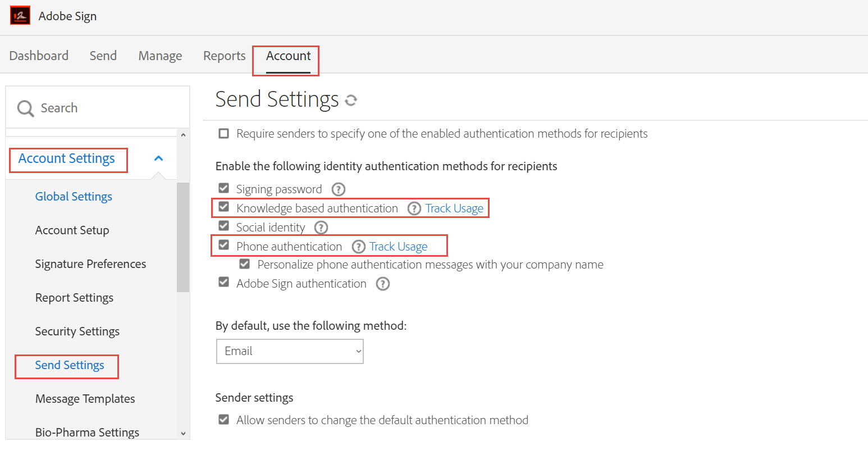The image size is (868, 450).
Task: Click Track Usage next to Phone authentication
Action: [x=398, y=246]
